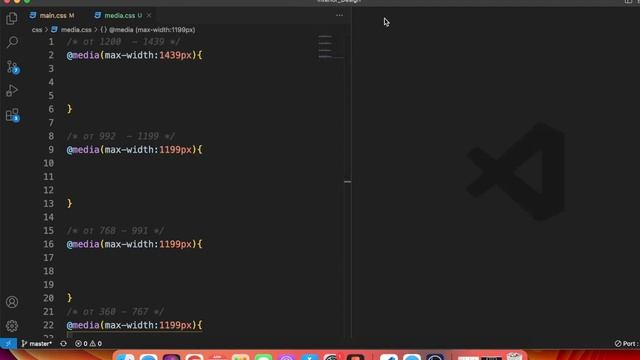Switch to the main.css tab
Screen dimensions: 640x360
pyautogui.click(x=52, y=16)
